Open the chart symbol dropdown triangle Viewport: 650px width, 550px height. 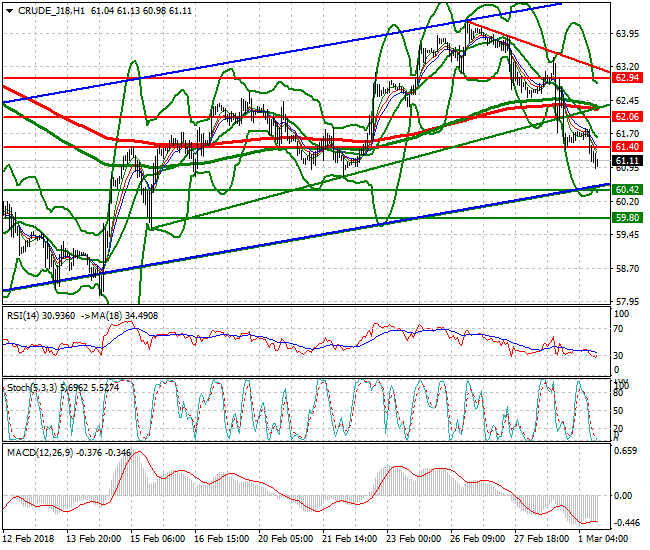pos(10,11)
